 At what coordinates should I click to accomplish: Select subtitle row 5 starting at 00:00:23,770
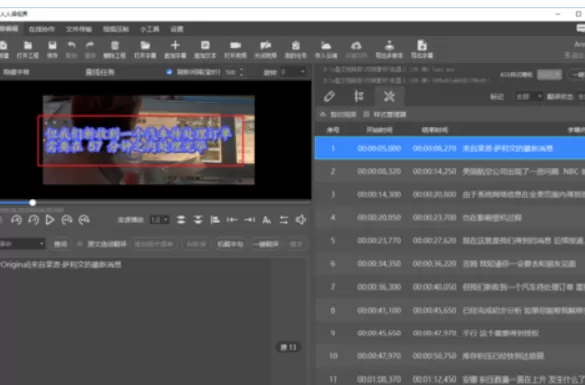pos(450,241)
